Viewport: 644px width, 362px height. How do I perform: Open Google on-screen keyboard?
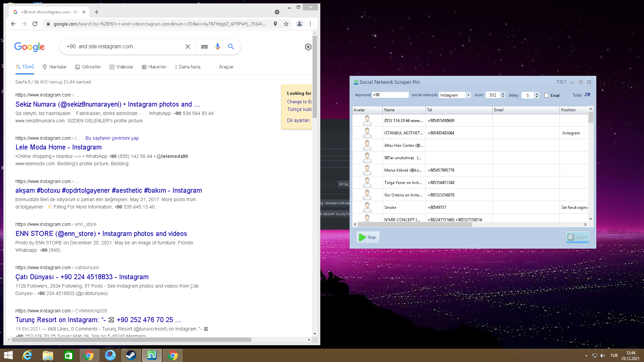204,47
